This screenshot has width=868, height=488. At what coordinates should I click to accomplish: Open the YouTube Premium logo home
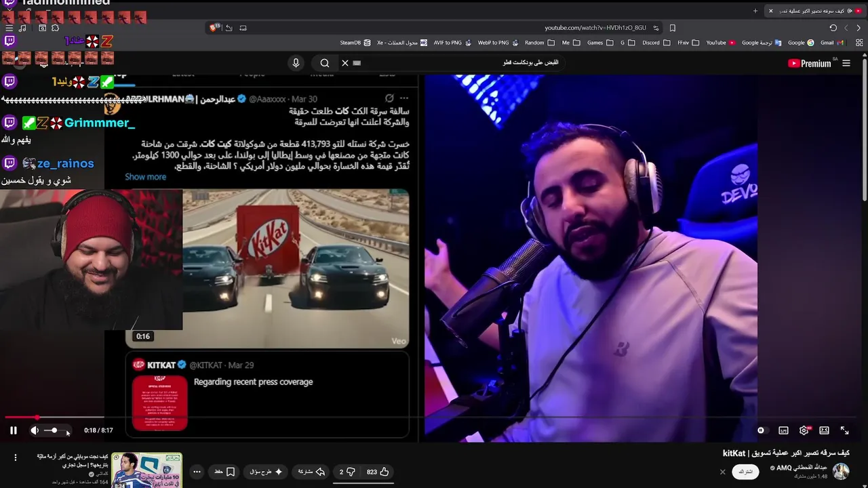coord(810,63)
